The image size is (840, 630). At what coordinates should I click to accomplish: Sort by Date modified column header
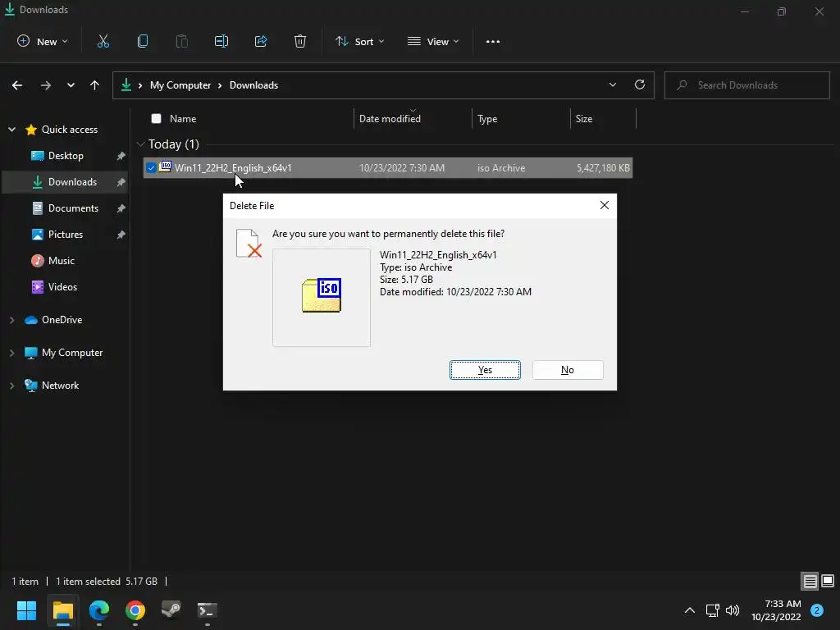(413, 118)
